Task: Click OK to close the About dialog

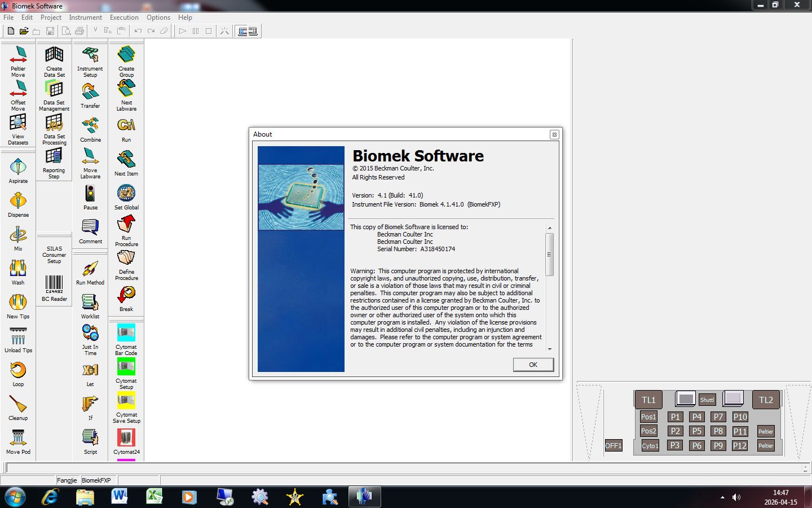Action: pos(533,365)
